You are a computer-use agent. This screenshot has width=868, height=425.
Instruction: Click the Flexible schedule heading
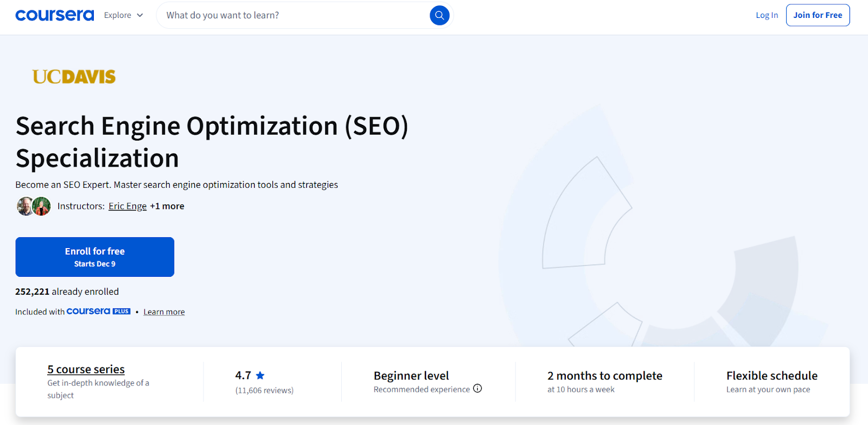pos(772,376)
